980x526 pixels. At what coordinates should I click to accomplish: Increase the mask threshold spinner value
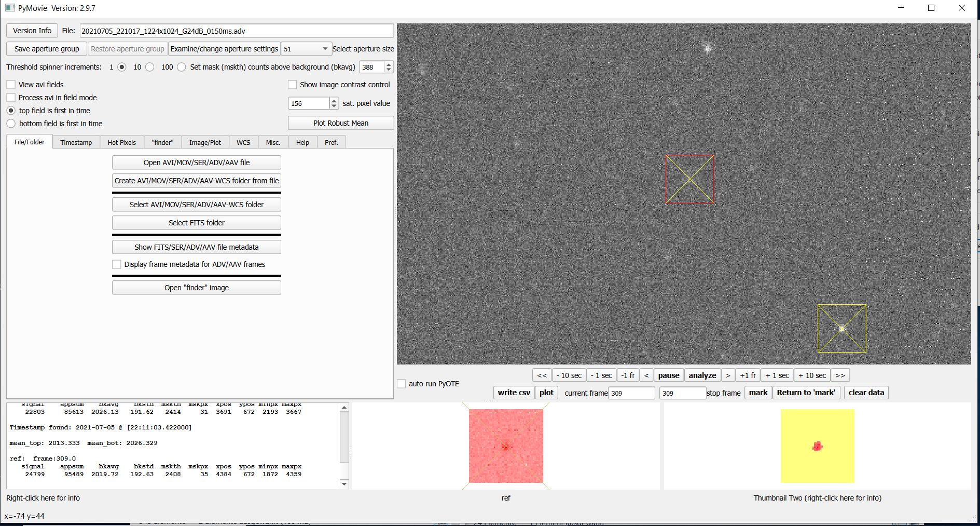click(x=389, y=64)
